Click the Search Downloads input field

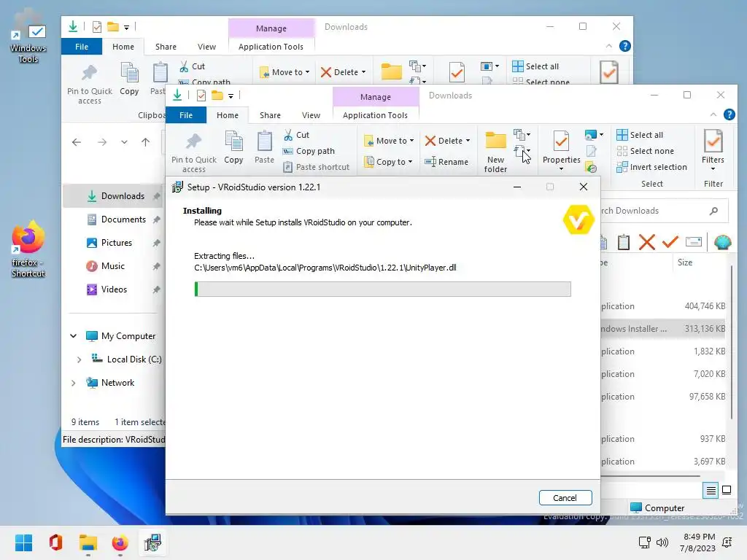[x=664, y=211]
